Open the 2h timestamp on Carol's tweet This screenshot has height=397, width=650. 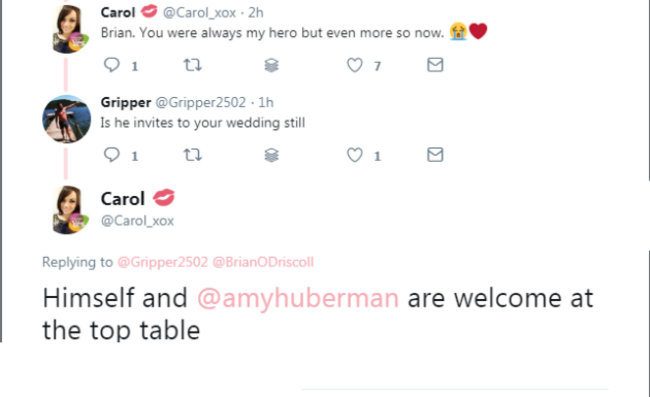point(256,13)
